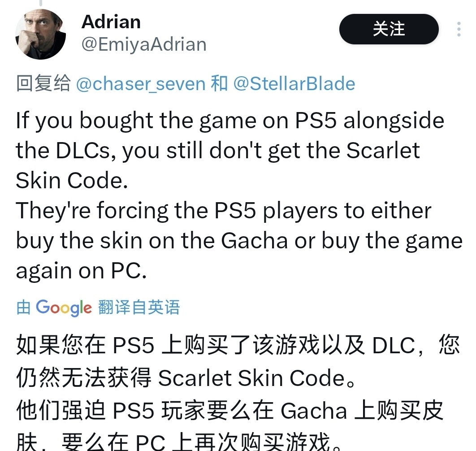
Task: Select the Chinese line starting 仍然无法获得
Action: click(x=186, y=378)
